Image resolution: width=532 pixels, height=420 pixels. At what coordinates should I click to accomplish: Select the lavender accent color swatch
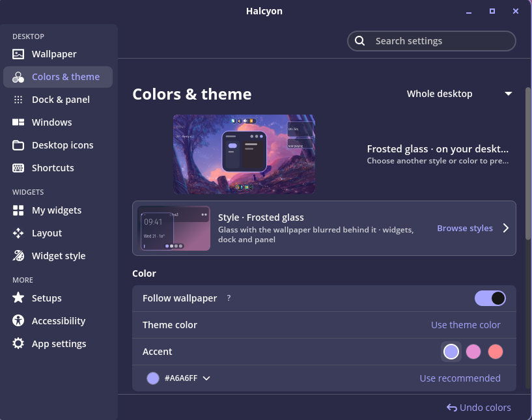point(451,352)
